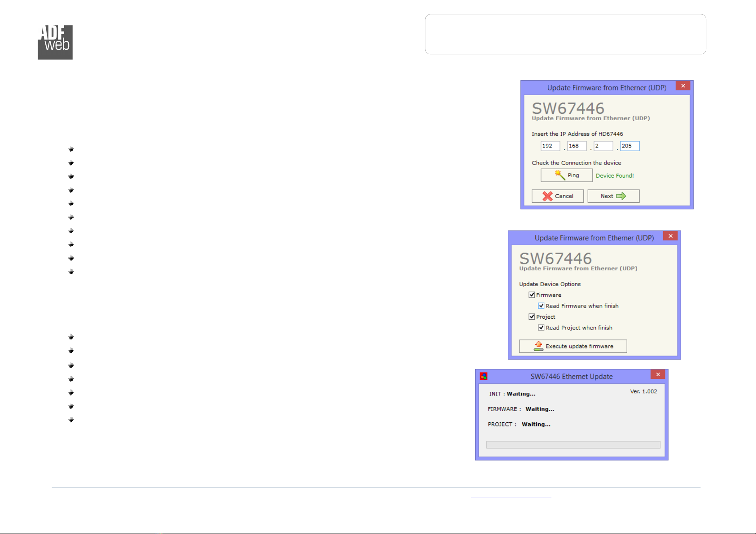Close the Update Device Options dialog

tap(670, 236)
